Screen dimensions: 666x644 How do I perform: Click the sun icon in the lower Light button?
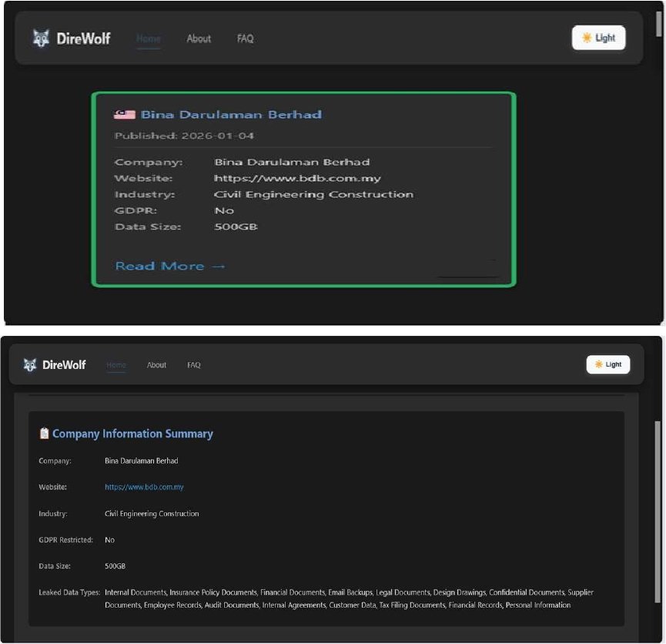(x=599, y=364)
